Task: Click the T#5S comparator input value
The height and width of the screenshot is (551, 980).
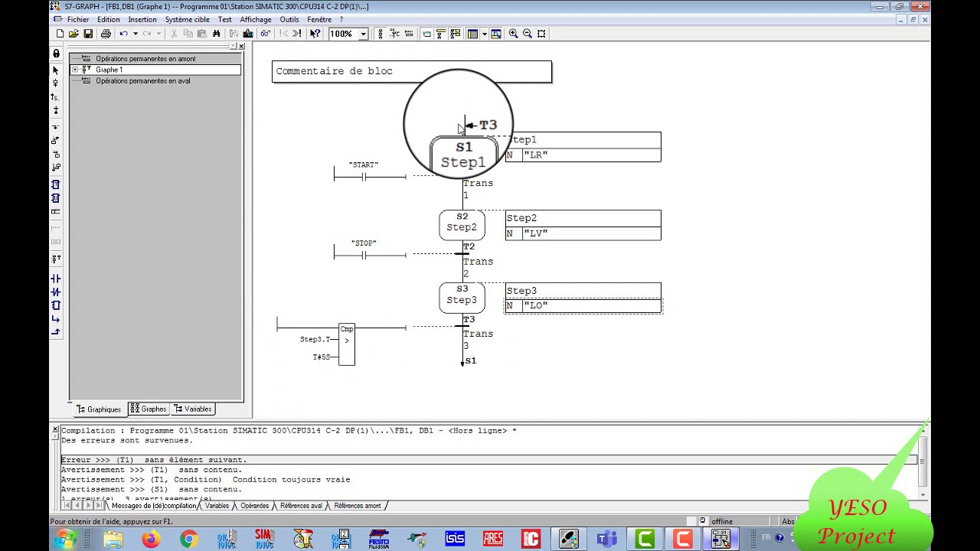Action: coord(321,357)
